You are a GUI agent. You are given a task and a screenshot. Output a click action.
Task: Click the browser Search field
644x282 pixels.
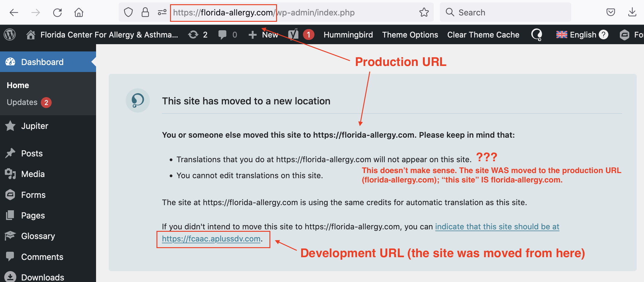click(x=505, y=12)
